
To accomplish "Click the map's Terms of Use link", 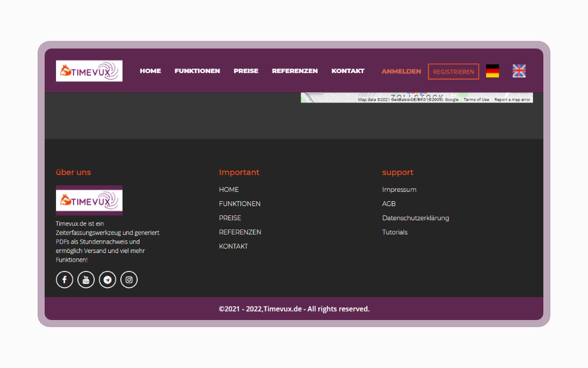I will coord(476,100).
